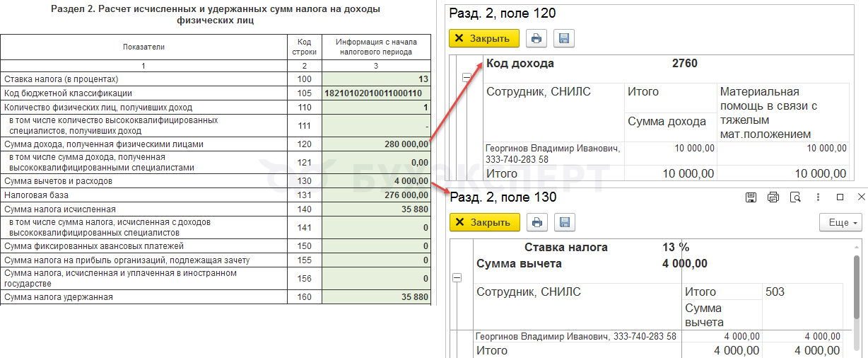Click the Итого row label in поле 120
The image size is (868, 358).
pos(501,173)
